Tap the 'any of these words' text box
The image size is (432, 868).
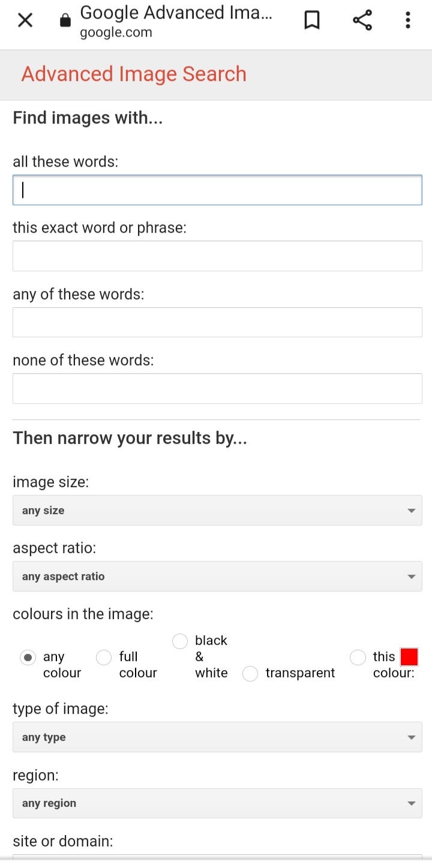tap(217, 322)
